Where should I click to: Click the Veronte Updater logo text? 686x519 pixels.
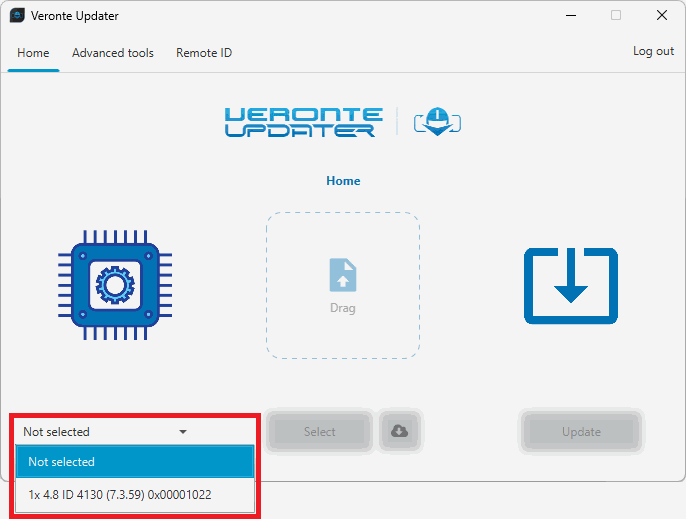(303, 123)
